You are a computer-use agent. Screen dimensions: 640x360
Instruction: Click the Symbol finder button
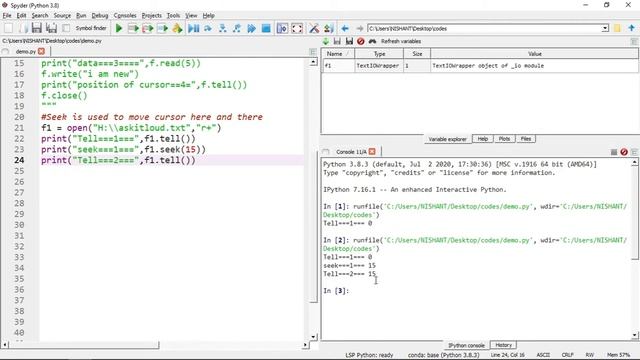coord(91,28)
